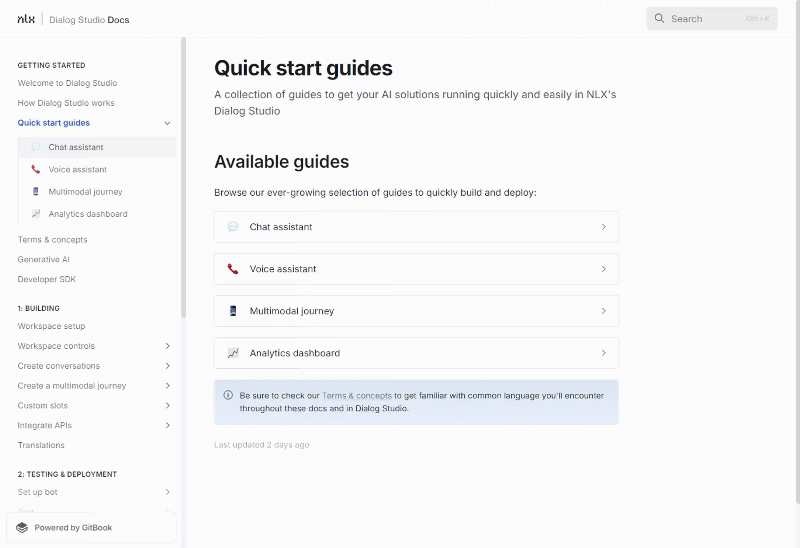Image resolution: width=800 pixels, height=548 pixels.
Task: Click the NLX logo in header
Action: coord(26,19)
